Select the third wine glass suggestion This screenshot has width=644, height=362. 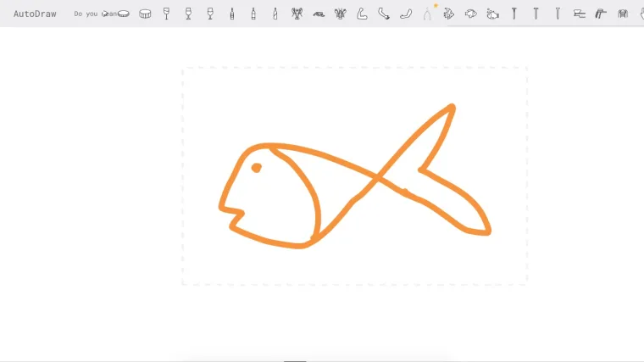coord(210,14)
